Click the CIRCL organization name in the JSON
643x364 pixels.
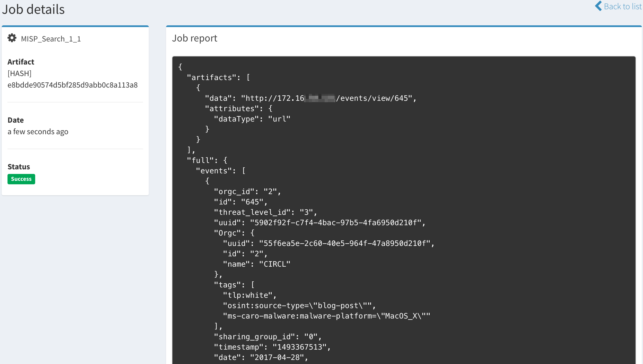(275, 263)
